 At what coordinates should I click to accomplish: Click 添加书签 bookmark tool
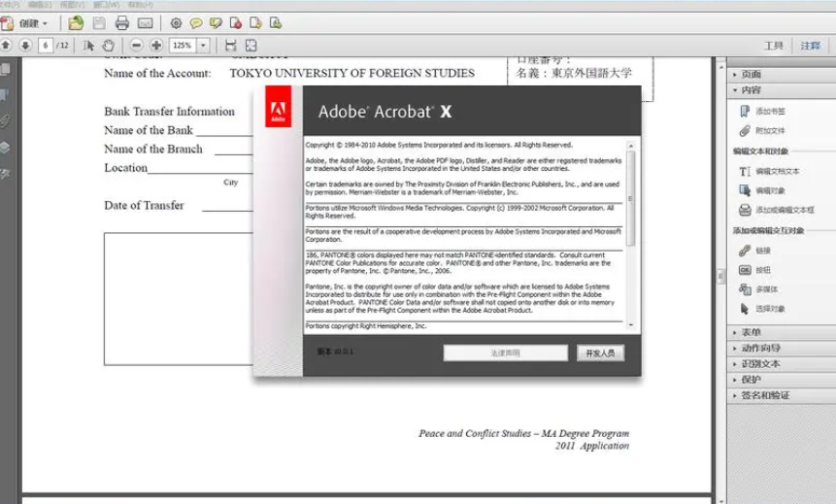762,111
